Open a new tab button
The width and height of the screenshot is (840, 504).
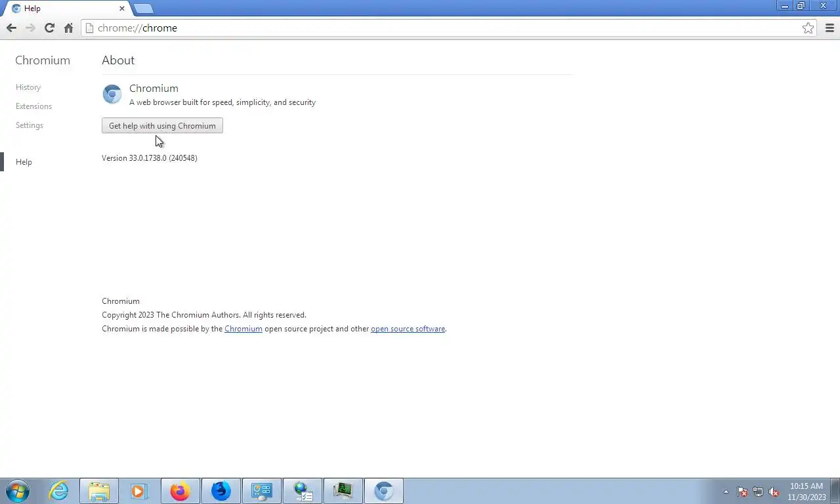click(x=143, y=9)
